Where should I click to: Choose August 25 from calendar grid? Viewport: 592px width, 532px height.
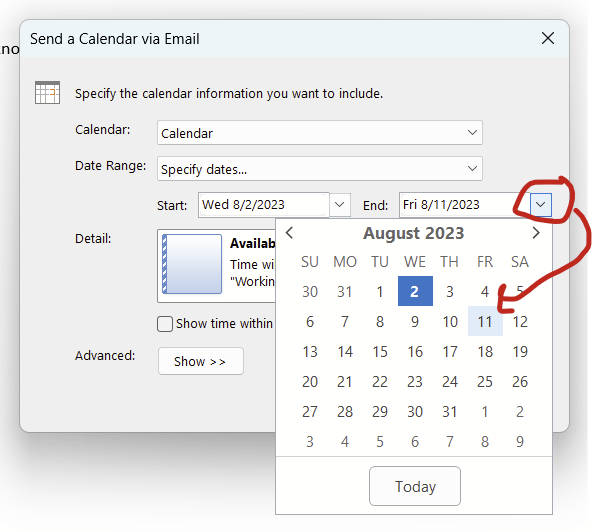click(x=485, y=381)
